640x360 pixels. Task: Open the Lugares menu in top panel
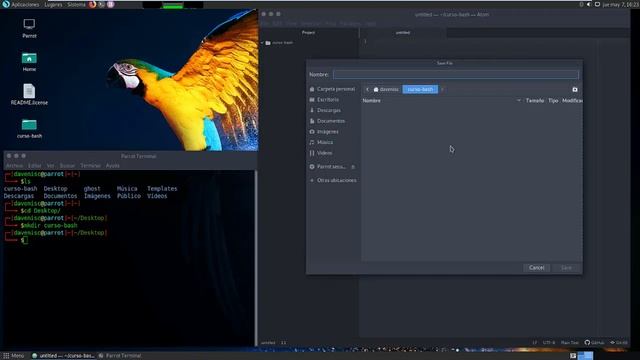coord(53,4)
